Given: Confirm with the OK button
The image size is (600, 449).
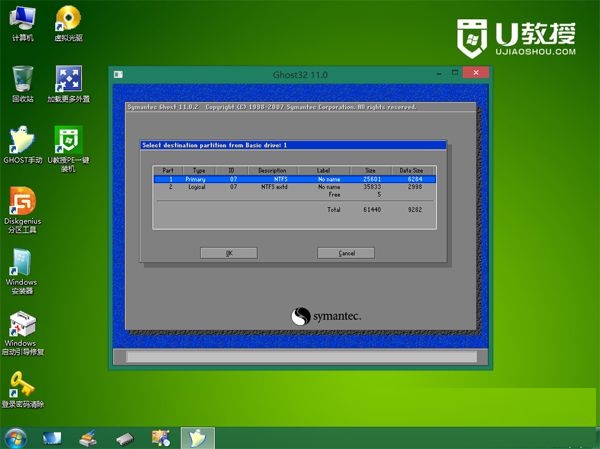Looking at the screenshot, I should click(x=229, y=253).
